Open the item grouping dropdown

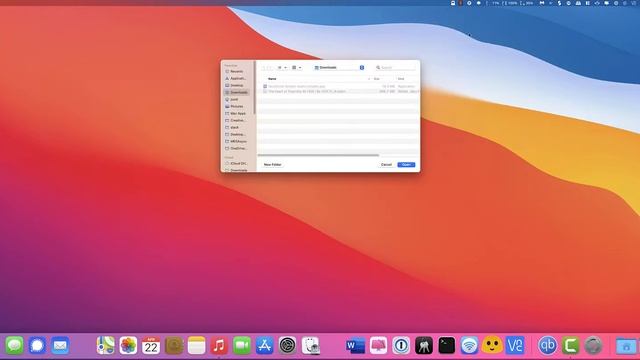click(297, 67)
